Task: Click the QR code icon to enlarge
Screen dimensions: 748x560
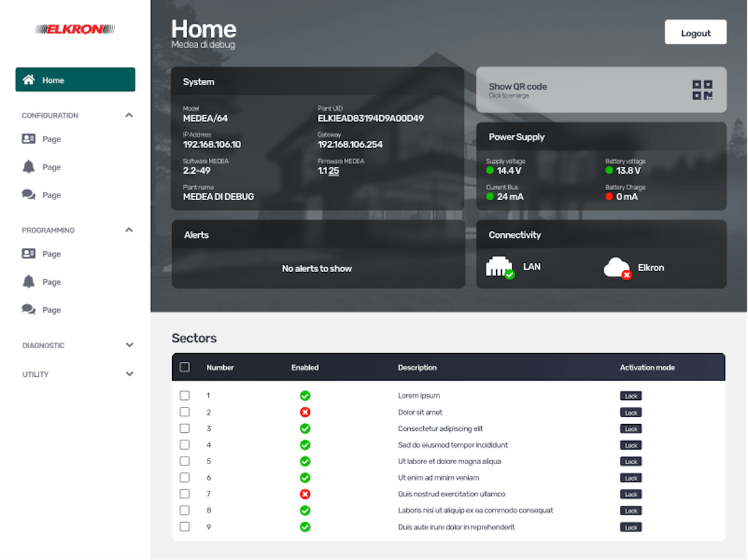Action: (x=702, y=90)
